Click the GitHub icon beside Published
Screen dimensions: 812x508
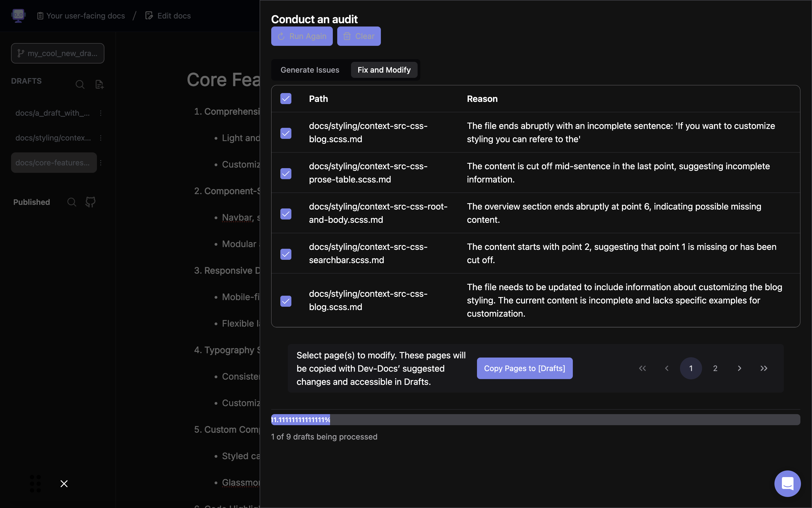click(x=90, y=202)
